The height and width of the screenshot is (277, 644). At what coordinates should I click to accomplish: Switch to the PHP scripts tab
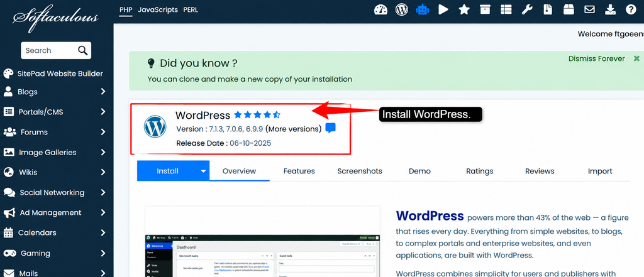(126, 9)
